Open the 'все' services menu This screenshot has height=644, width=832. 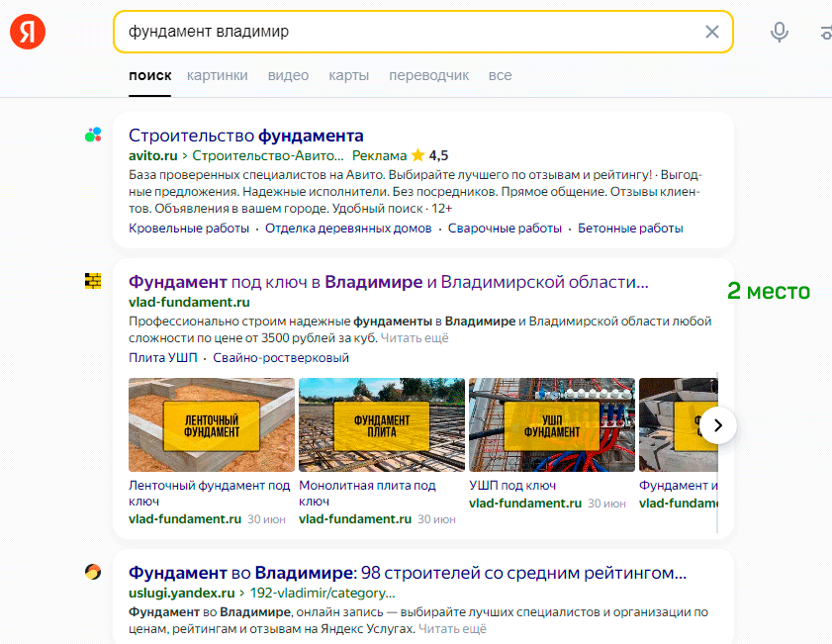point(500,75)
